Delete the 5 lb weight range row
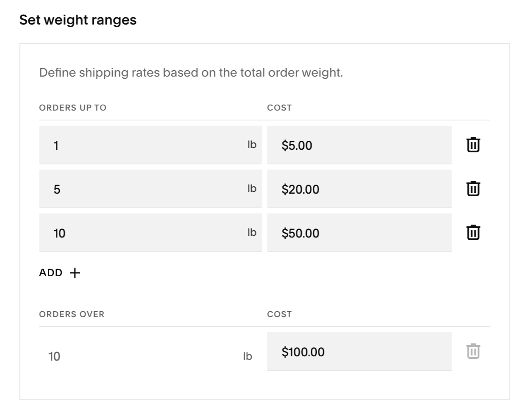531x420 pixels. point(473,189)
